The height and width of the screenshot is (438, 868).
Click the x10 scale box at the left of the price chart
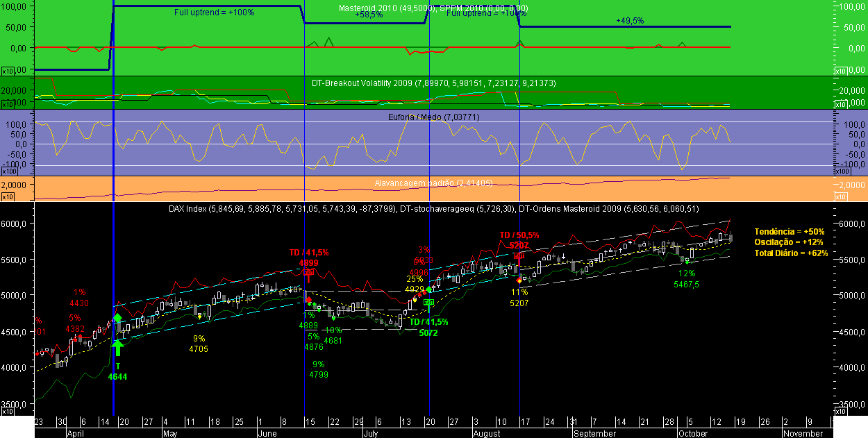pos(8,412)
